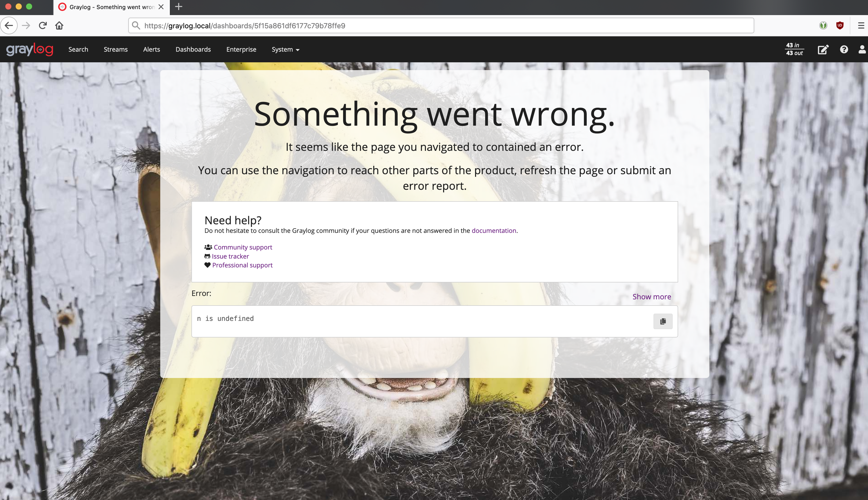Open the help question mark icon

click(844, 49)
